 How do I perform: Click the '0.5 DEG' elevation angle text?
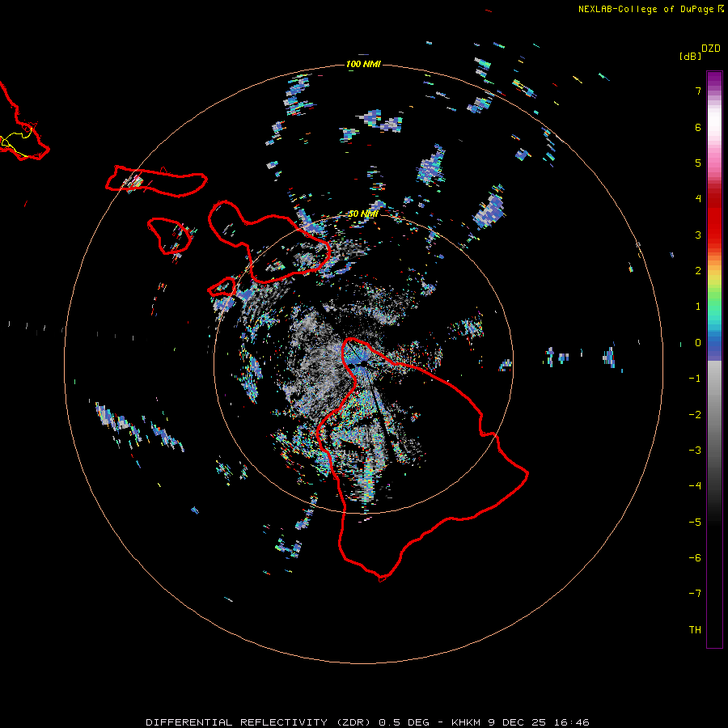coord(404,722)
